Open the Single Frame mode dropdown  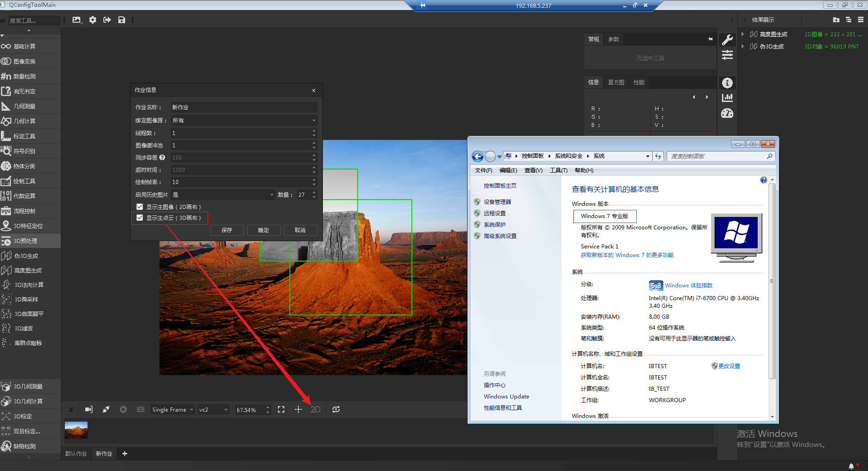(x=172, y=409)
